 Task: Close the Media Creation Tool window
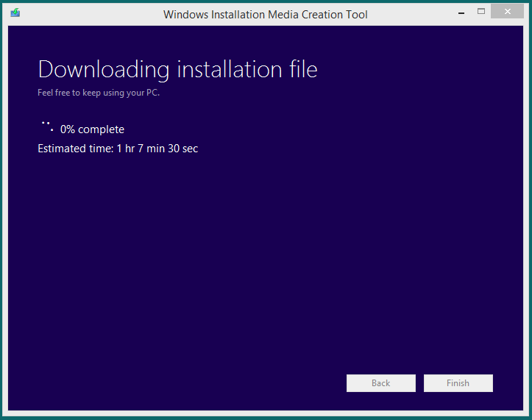coord(507,12)
